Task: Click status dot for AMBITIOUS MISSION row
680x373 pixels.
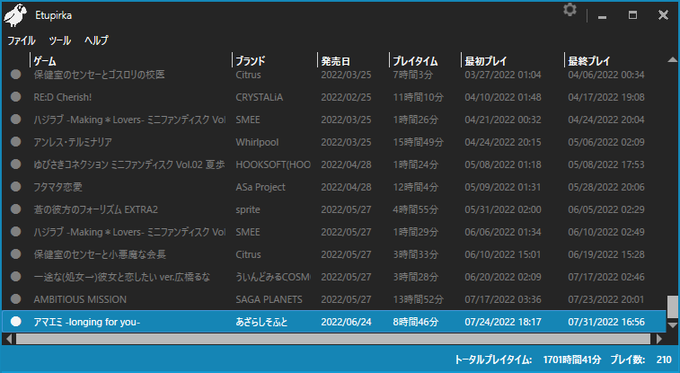Action: (x=16, y=299)
